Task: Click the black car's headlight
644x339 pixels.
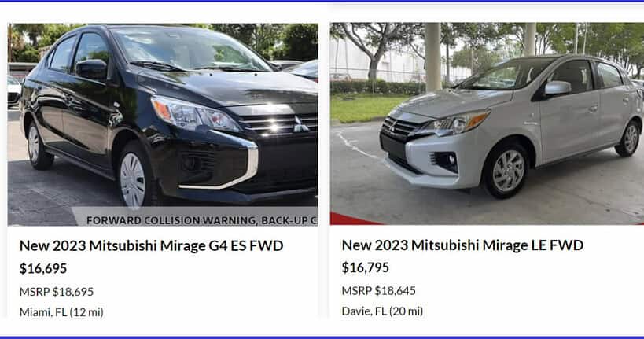Action: (x=195, y=115)
